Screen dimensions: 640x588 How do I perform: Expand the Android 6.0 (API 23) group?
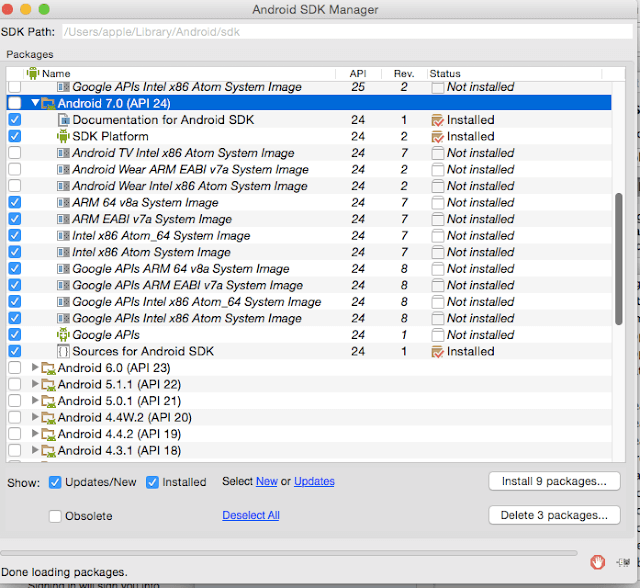[35, 367]
